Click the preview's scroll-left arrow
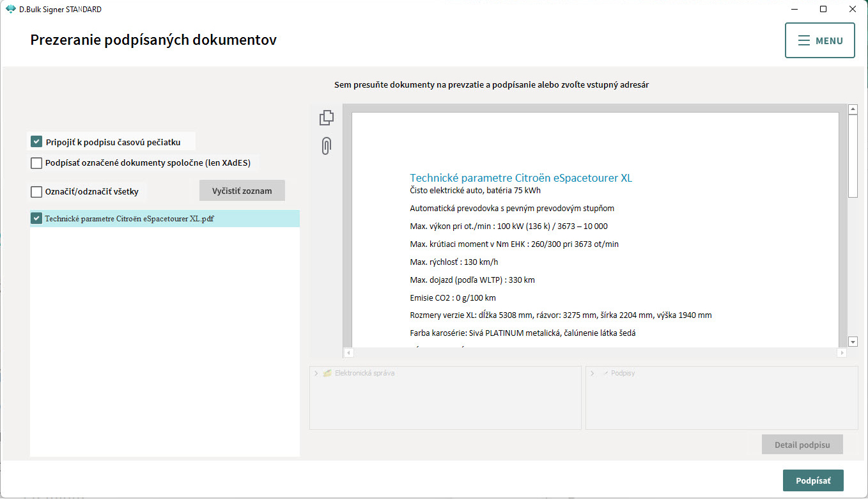 (x=348, y=352)
